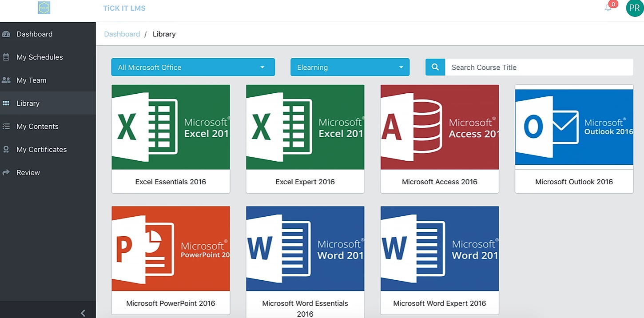This screenshot has height=318, width=644.
Task: Click the Library breadcrumb label
Action: 164,34
